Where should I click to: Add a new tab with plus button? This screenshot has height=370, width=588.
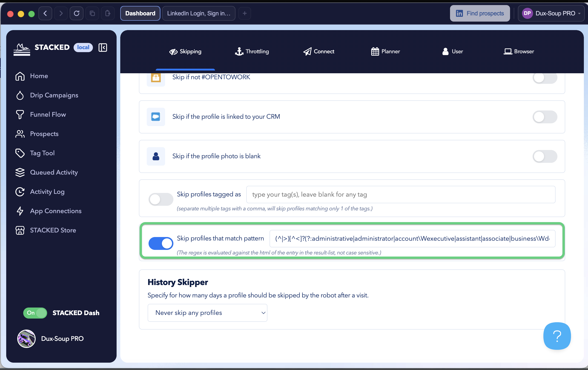(245, 13)
